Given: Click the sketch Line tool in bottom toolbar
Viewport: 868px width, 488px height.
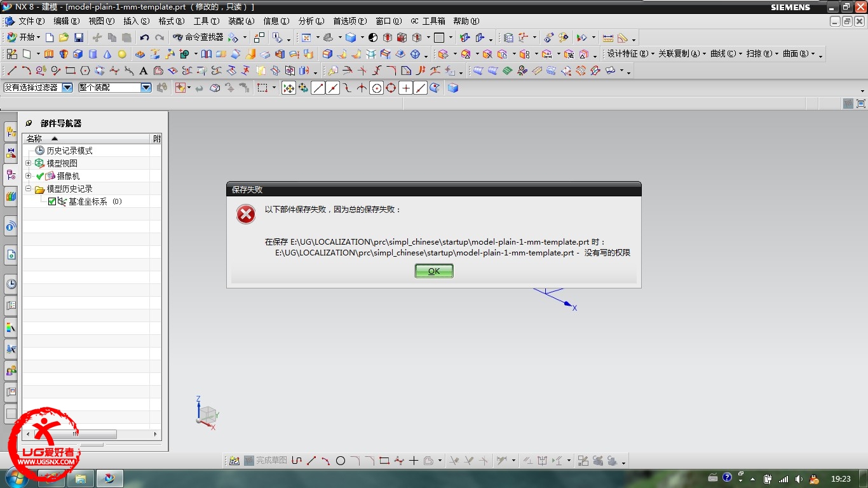Looking at the screenshot, I should point(311,461).
